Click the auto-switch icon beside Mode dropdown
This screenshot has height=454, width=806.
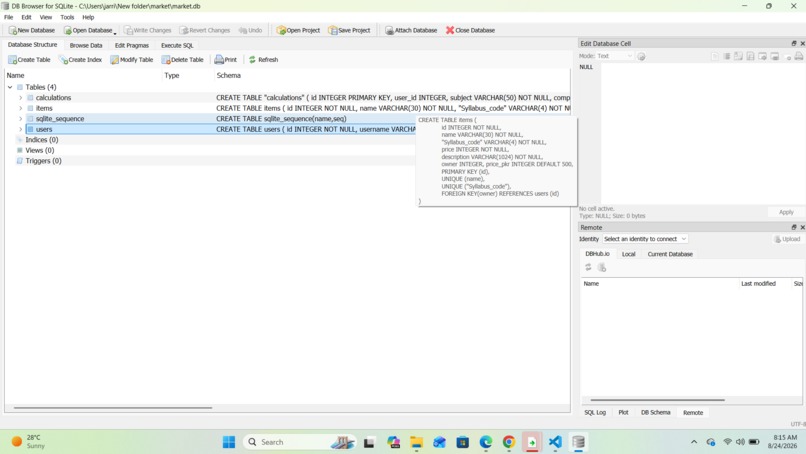(x=641, y=56)
